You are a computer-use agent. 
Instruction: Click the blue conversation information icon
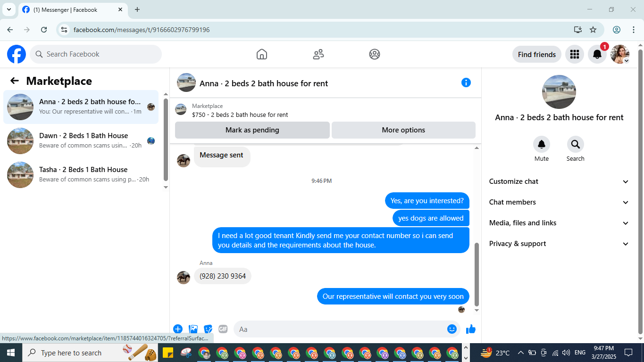coord(466,82)
